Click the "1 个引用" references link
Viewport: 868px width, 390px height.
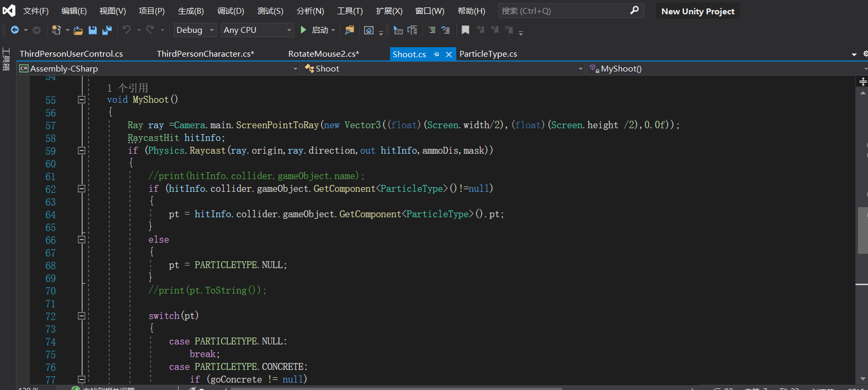coord(128,88)
